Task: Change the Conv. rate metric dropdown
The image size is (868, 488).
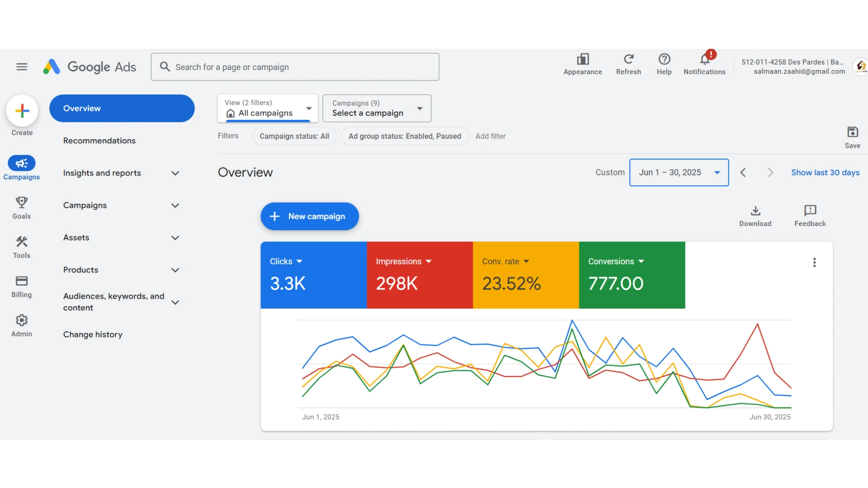Action: pos(505,262)
